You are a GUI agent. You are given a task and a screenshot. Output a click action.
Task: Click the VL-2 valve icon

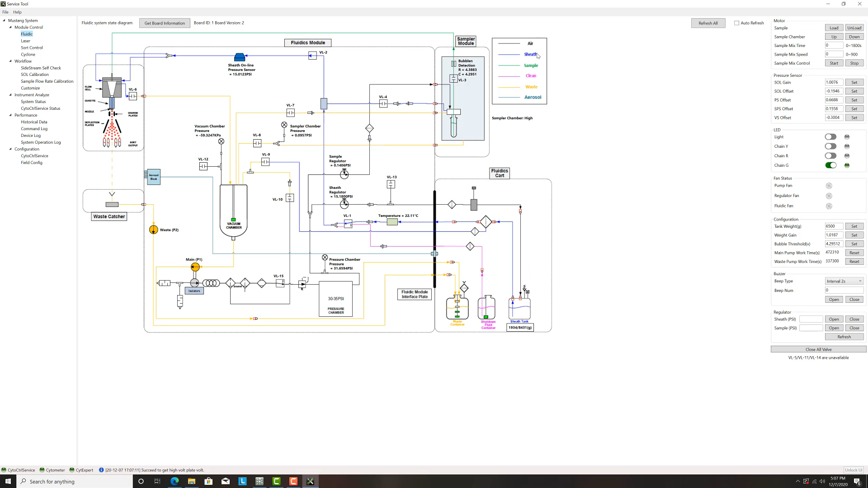[312, 56]
